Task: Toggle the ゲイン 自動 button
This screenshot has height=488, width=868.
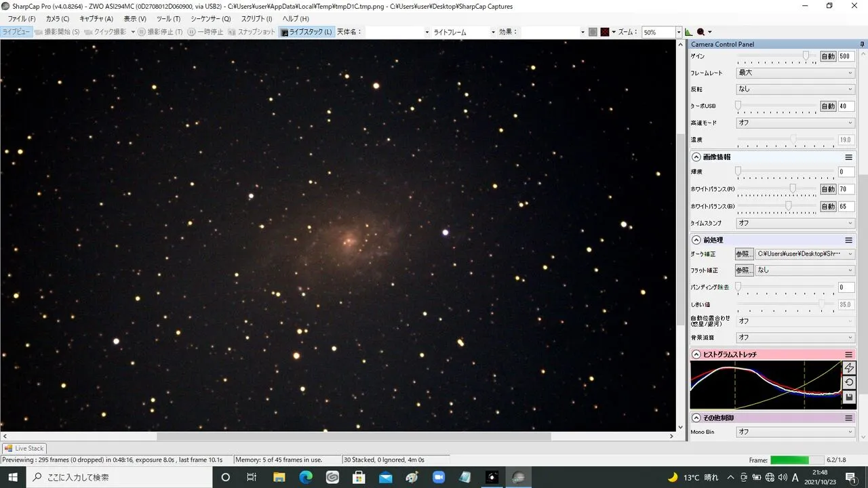Action: click(x=828, y=57)
